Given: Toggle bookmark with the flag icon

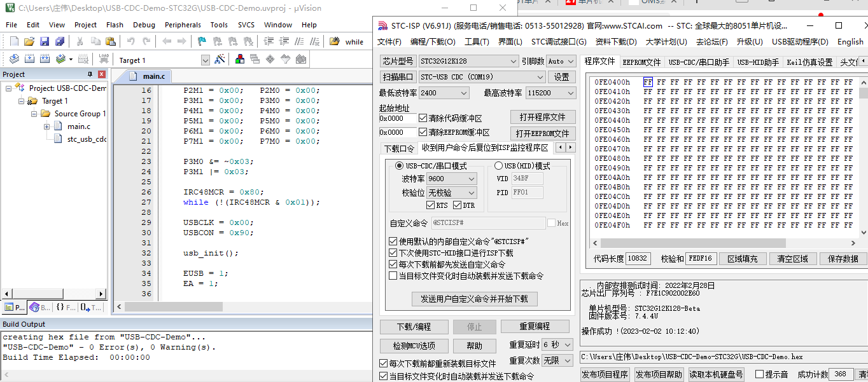Looking at the screenshot, I should point(202,42).
